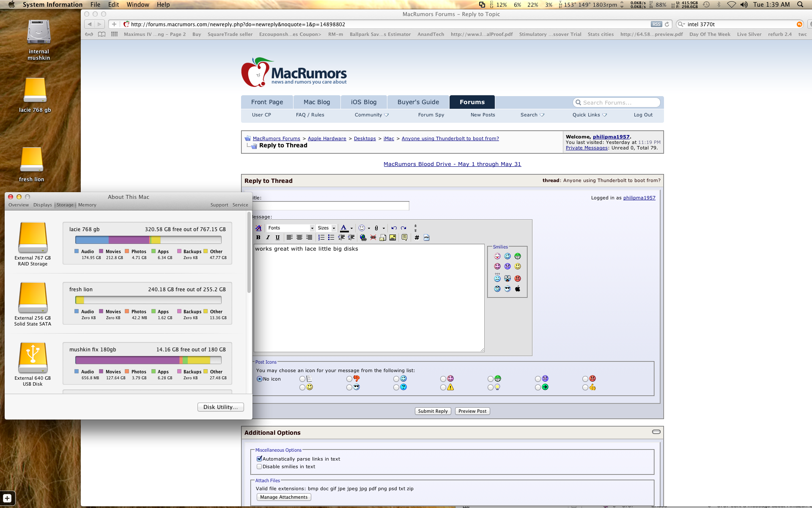Click the Preview Post button
This screenshot has height=508, width=812.
pos(472,411)
